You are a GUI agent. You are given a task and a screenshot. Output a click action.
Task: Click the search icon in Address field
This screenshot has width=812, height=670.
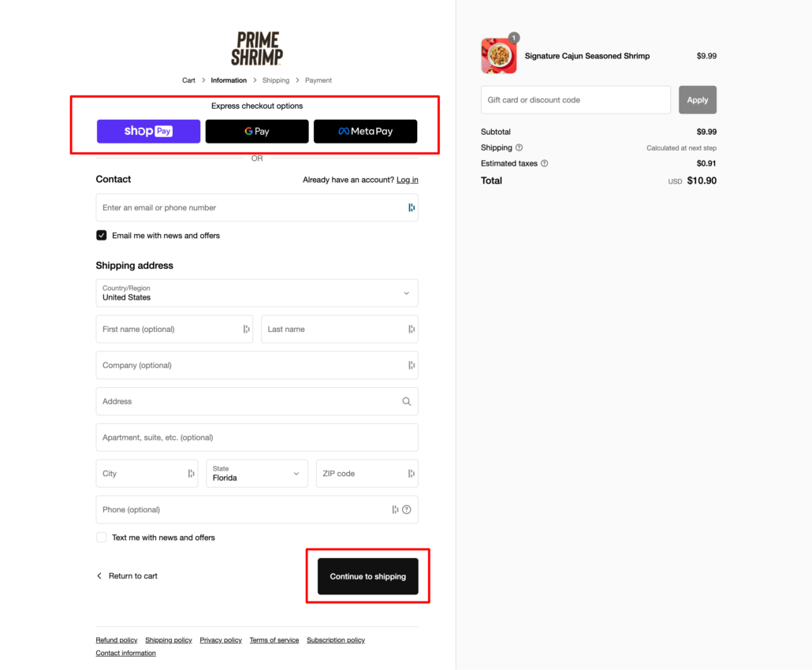coord(407,401)
